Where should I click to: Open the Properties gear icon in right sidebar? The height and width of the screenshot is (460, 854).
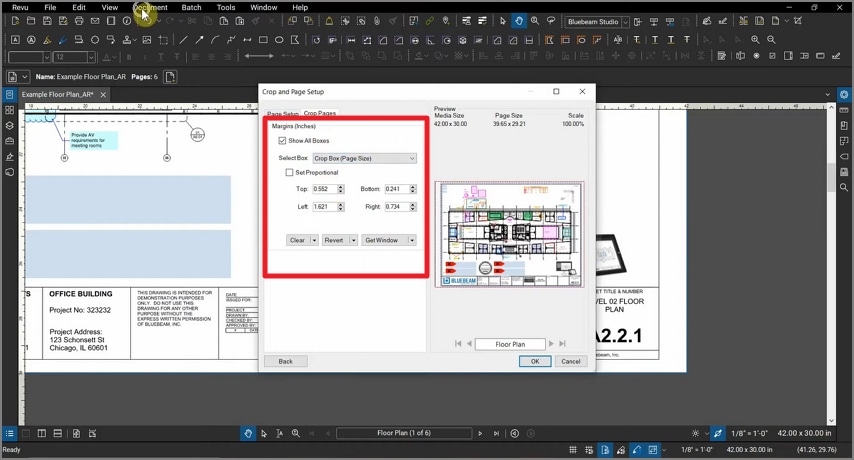click(x=844, y=95)
